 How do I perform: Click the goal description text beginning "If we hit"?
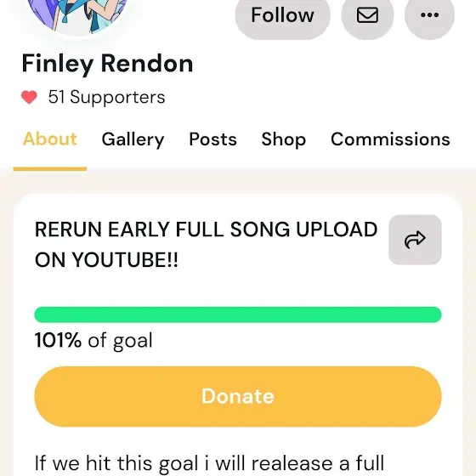209,463
